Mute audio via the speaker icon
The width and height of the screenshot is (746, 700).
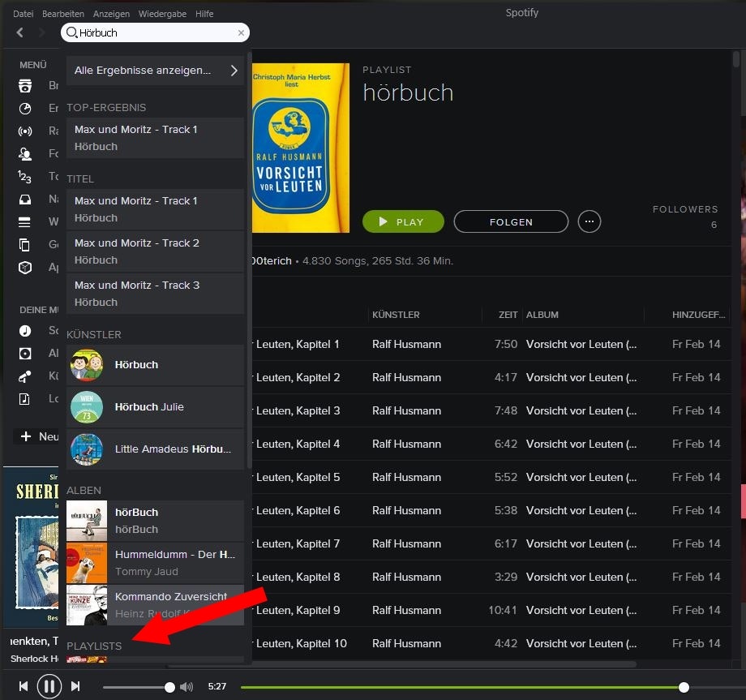(186, 686)
